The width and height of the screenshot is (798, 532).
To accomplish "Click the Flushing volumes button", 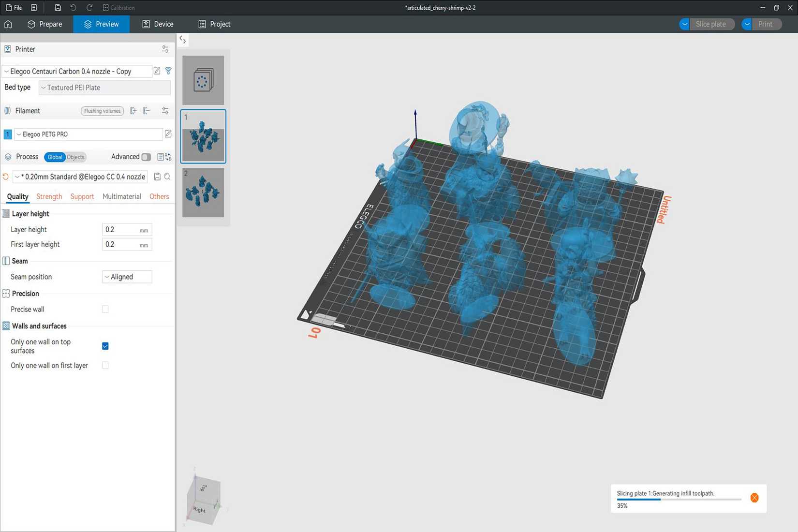I will click(x=102, y=111).
